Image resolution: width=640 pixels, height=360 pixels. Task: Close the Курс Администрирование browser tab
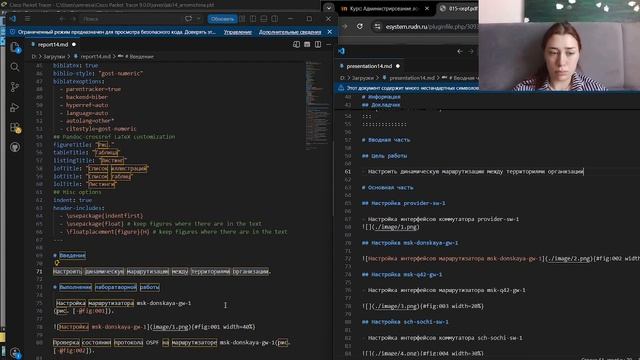427,9
